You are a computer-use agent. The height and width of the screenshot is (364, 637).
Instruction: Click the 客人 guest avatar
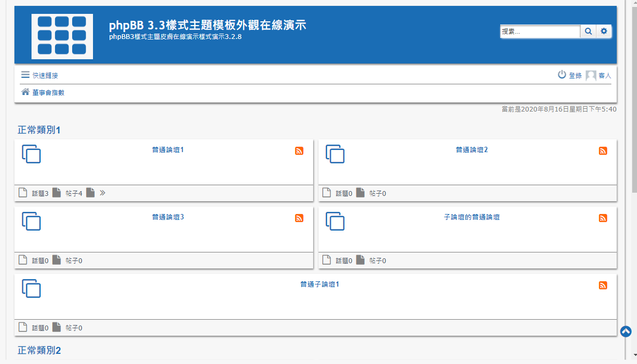click(x=591, y=75)
